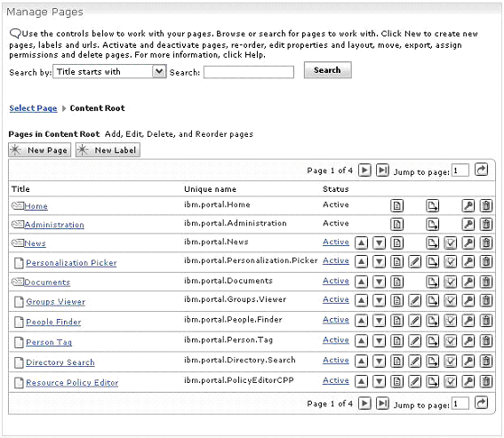
Task: Move the Documents page up
Action: pyautogui.click(x=361, y=283)
